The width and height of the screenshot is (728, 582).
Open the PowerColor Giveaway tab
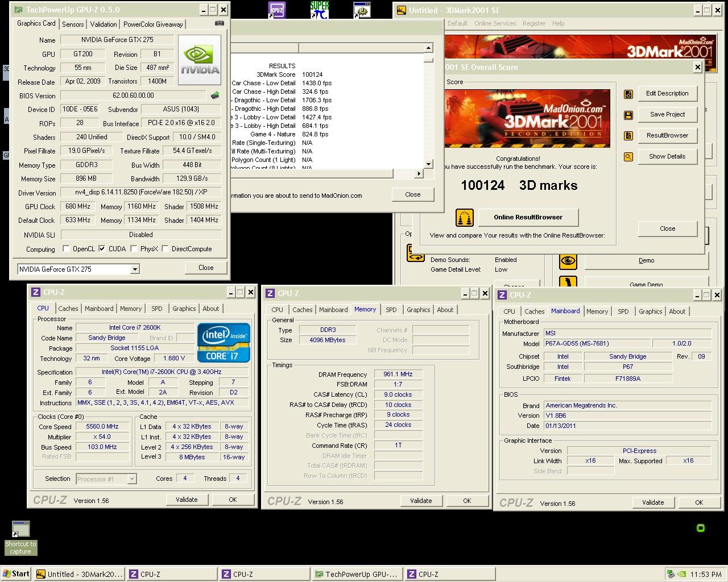tap(153, 24)
